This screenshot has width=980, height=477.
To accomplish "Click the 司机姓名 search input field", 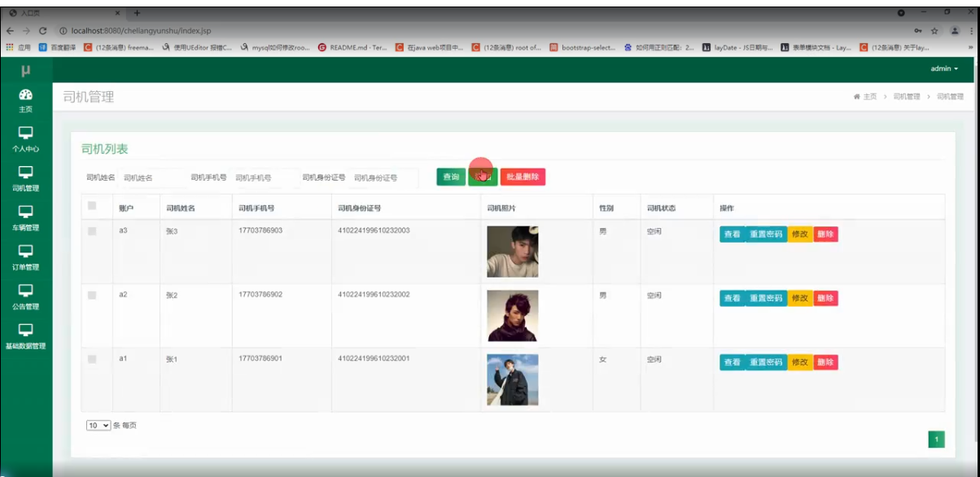I will [x=151, y=177].
